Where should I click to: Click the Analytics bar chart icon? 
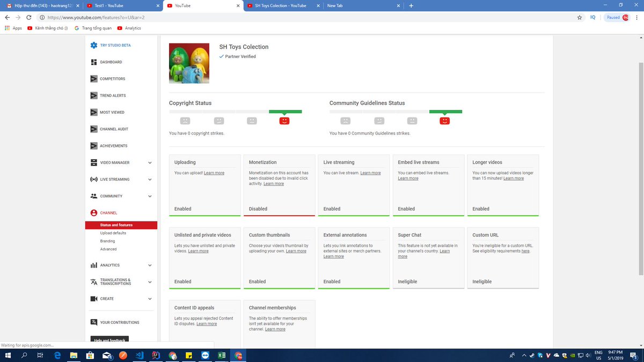click(94, 265)
